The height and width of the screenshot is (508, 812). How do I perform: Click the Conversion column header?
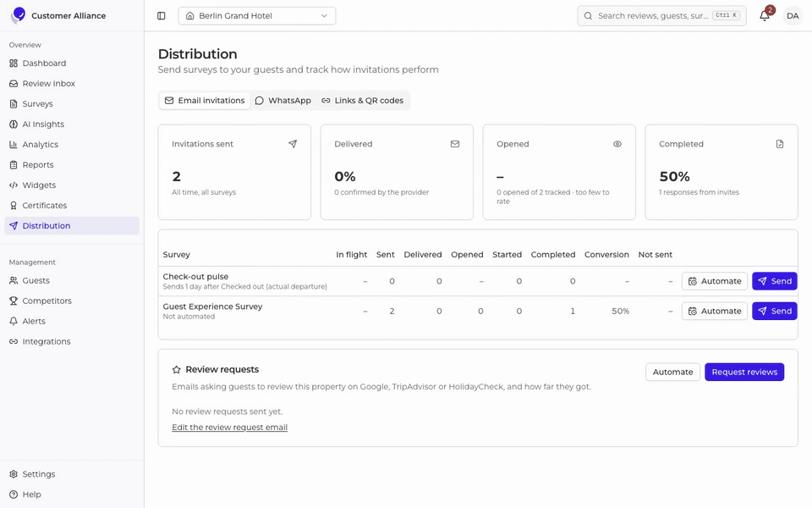(607, 255)
